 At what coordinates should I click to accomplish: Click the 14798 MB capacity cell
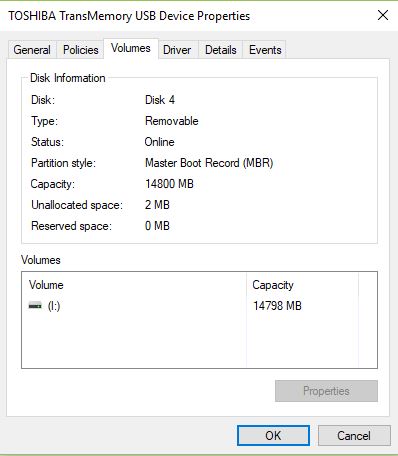[277, 306]
